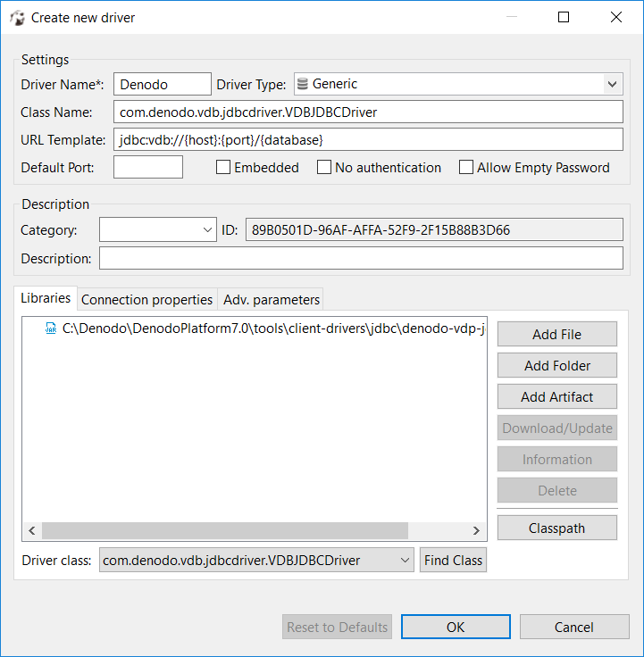Enable the Embedded checkbox

223,167
